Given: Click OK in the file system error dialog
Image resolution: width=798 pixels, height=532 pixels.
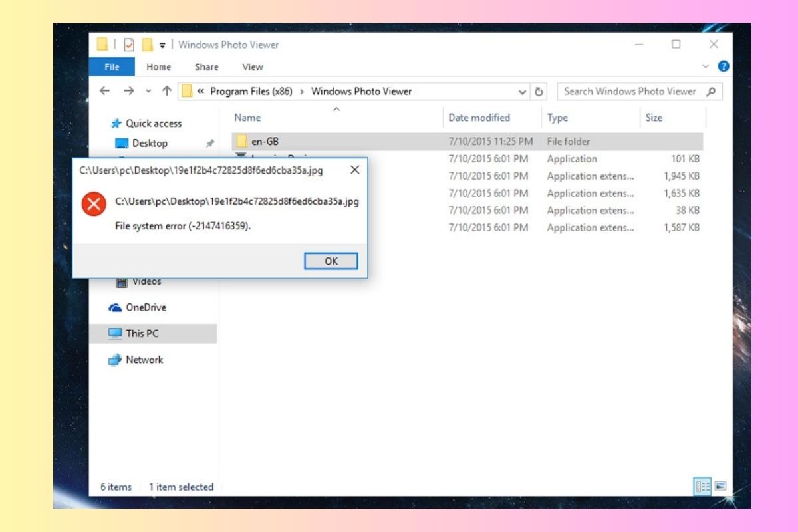Looking at the screenshot, I should 331,261.
